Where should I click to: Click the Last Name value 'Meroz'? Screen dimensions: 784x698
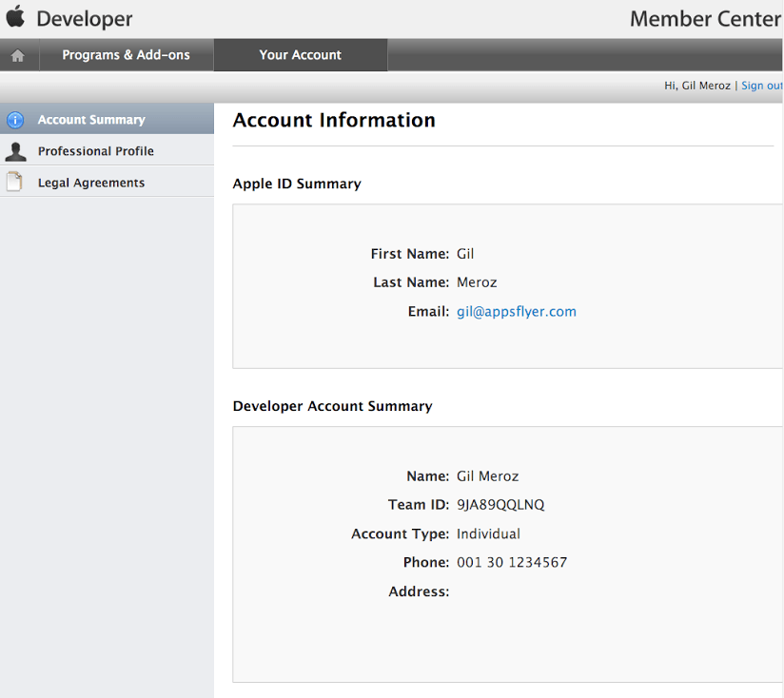(477, 282)
